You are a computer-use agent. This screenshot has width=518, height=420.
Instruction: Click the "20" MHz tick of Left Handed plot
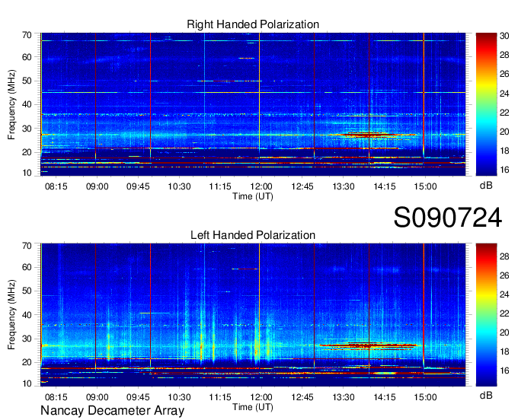click(x=27, y=363)
